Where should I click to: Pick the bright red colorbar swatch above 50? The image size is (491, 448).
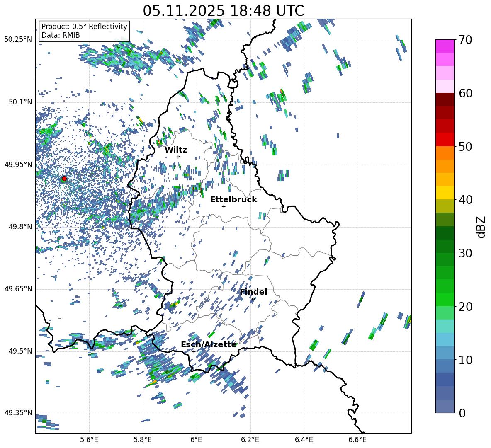coord(445,139)
